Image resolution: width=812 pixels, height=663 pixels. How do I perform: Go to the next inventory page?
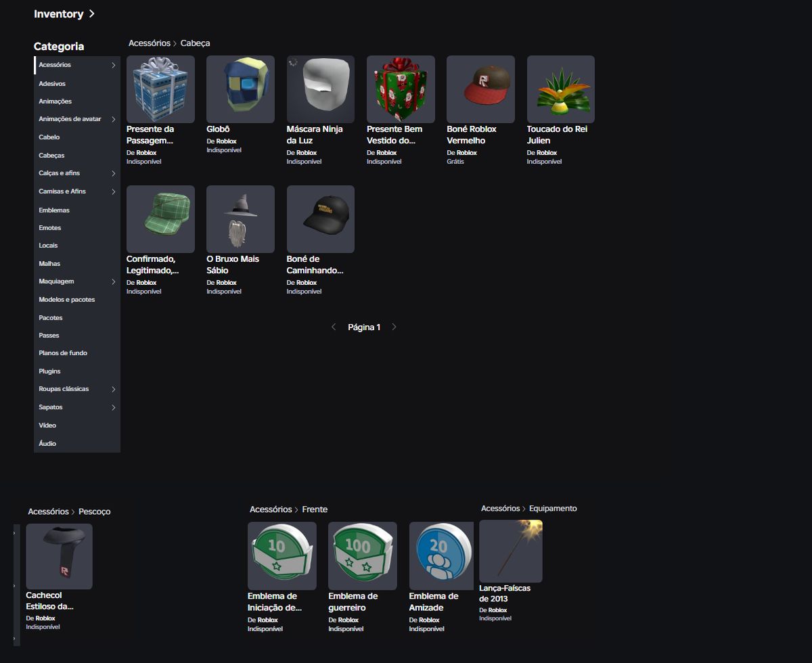[394, 327]
